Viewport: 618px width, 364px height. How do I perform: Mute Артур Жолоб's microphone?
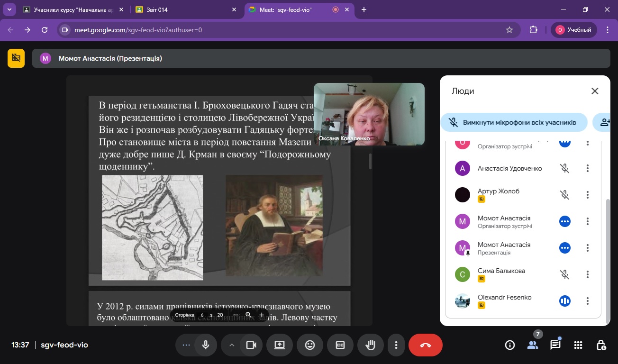pos(564,195)
